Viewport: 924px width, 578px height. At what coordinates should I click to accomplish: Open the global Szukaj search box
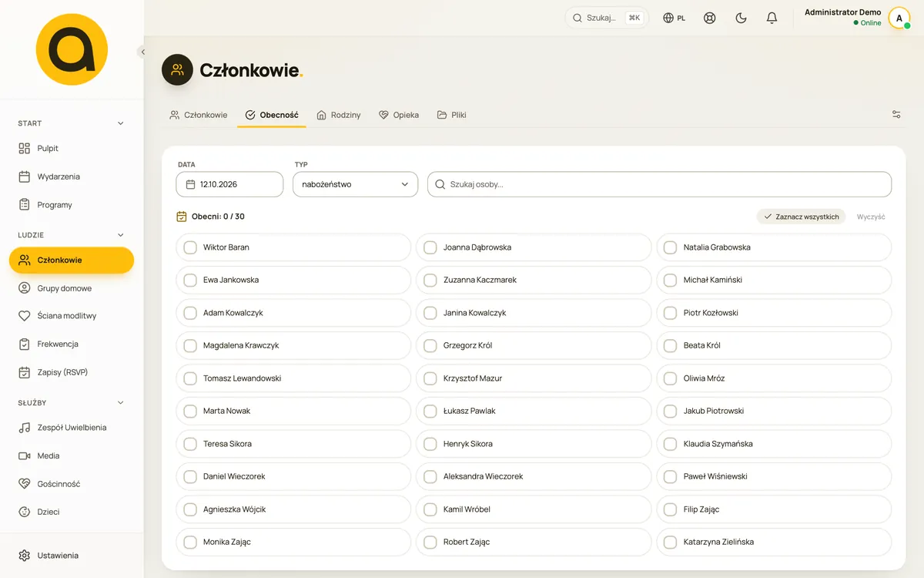607,18
